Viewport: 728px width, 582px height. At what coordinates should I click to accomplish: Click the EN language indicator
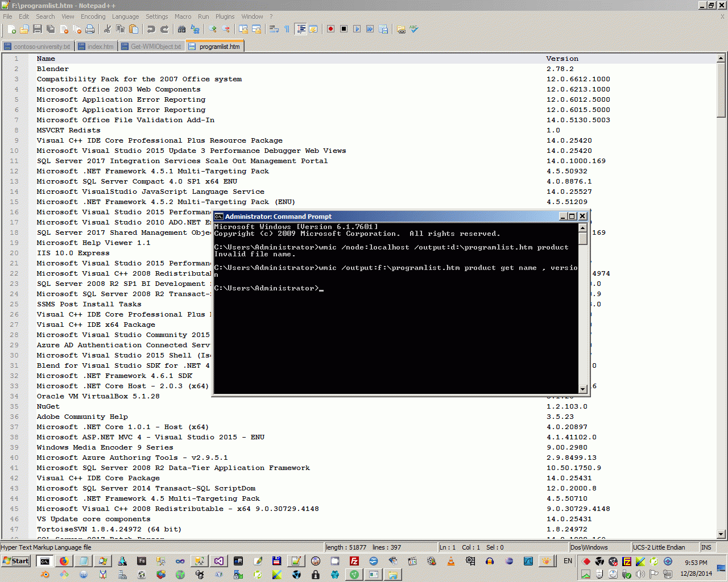pos(568,561)
